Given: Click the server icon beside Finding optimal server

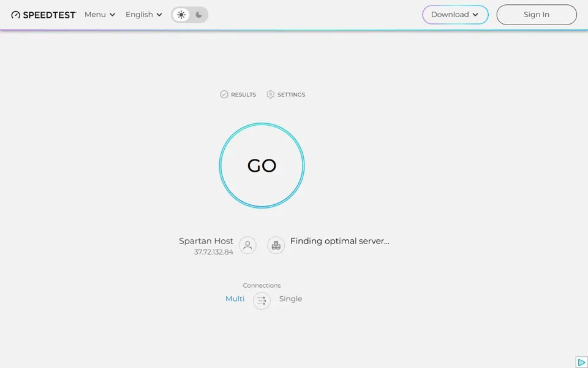Looking at the screenshot, I should (x=276, y=245).
